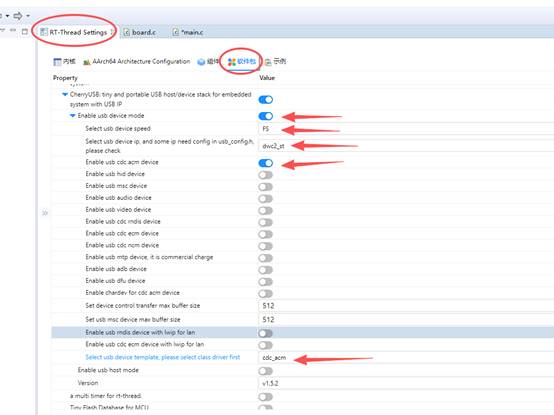554x415 pixels.
Task: Enable chardev for cdc acm device switch
Action: tap(266, 294)
